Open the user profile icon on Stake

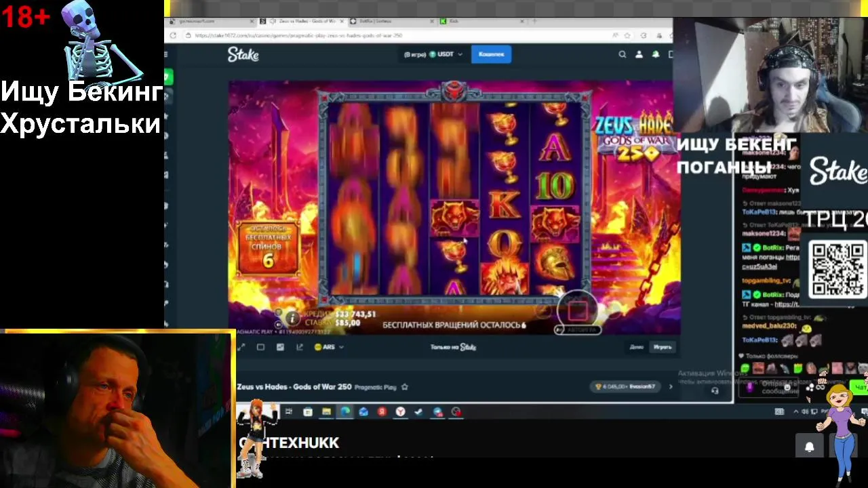tap(639, 54)
